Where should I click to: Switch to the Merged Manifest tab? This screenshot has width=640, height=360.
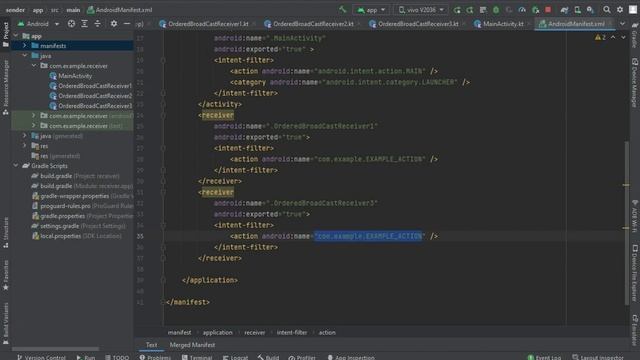tap(192, 345)
